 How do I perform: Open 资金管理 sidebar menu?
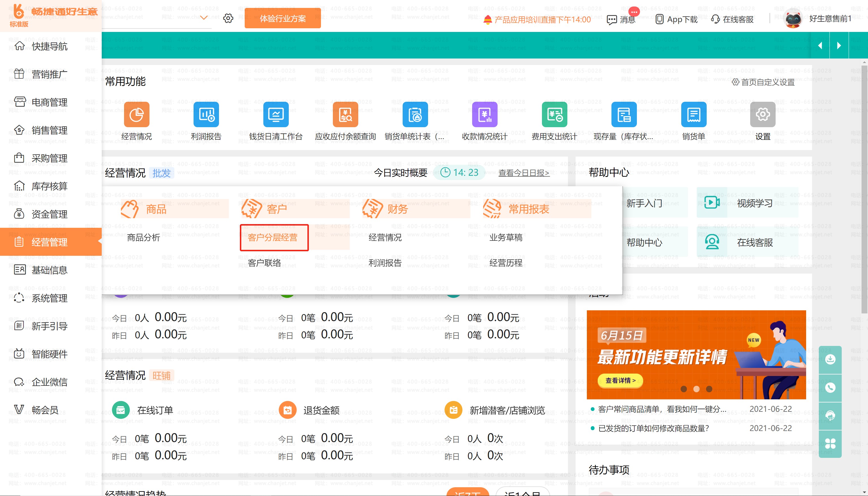click(x=51, y=214)
